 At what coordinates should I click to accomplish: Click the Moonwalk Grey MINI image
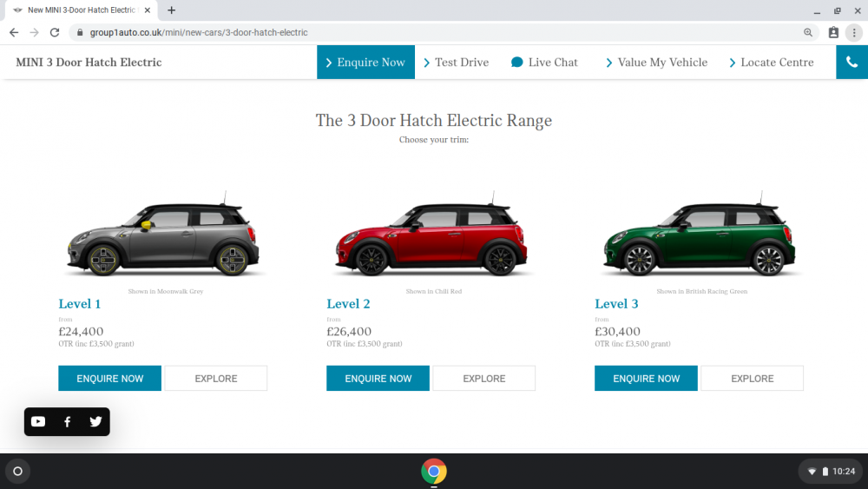(163, 235)
